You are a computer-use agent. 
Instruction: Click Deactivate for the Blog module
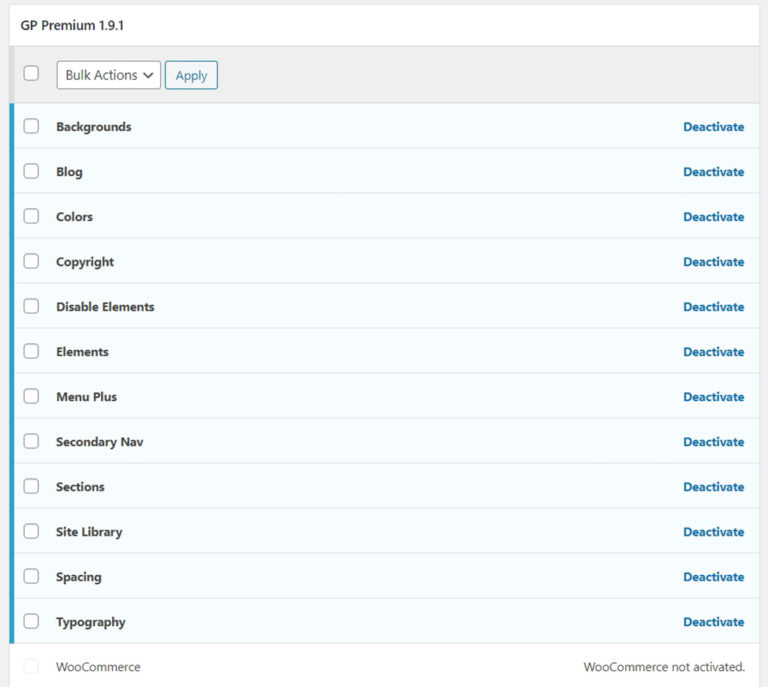(x=713, y=172)
